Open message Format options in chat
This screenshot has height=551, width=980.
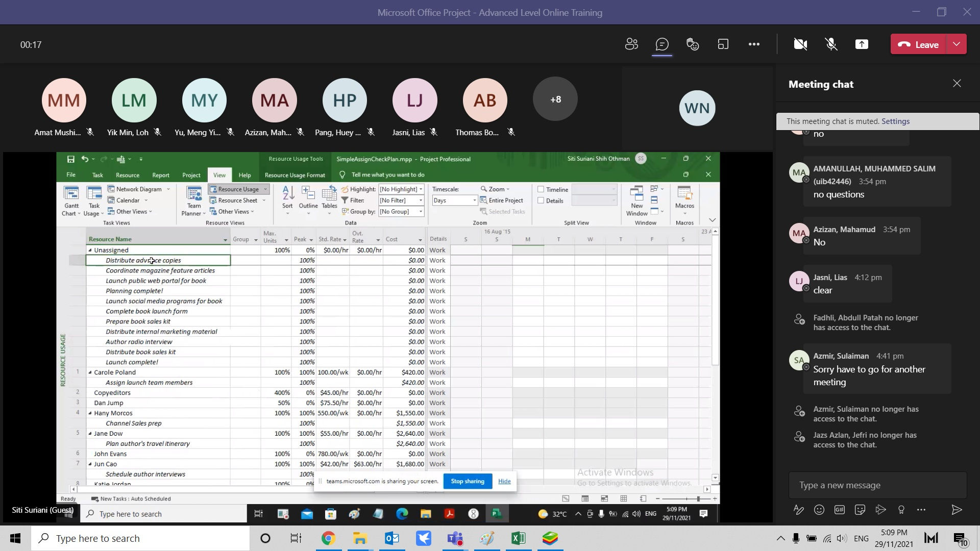798,510
